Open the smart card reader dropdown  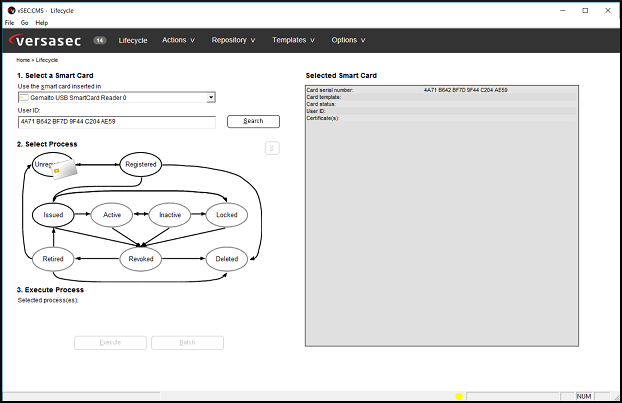117,97
